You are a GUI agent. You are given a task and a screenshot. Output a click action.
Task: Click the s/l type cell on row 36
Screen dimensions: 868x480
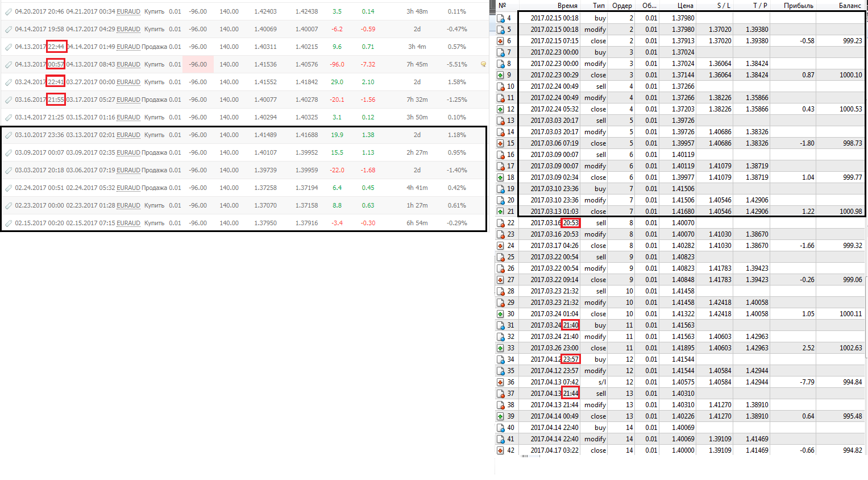(602, 382)
